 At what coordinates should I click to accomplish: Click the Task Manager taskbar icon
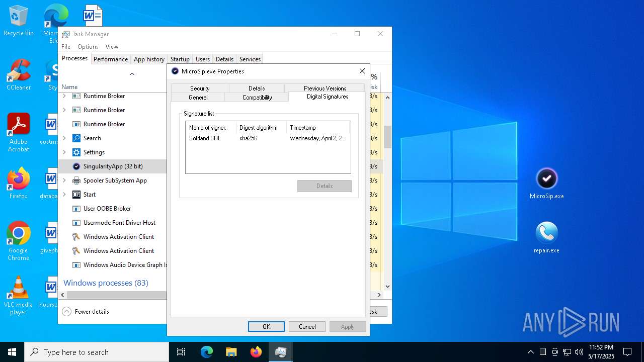[281, 352]
